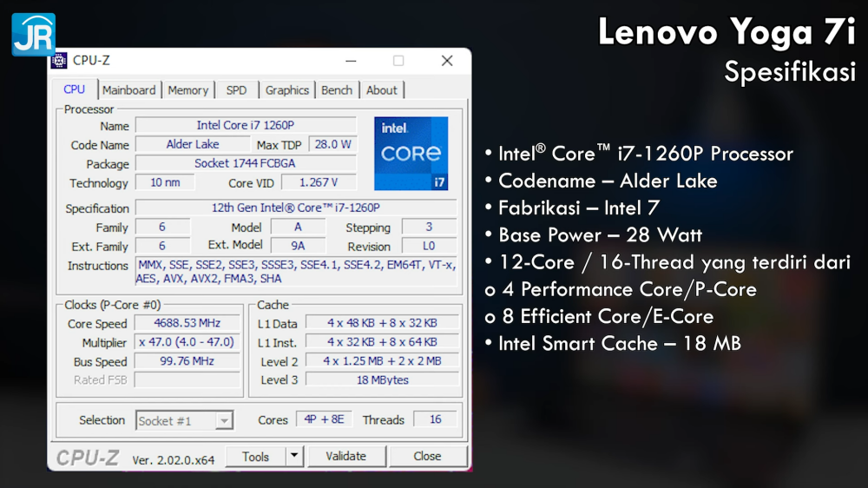Open the Memory tab

(x=188, y=90)
